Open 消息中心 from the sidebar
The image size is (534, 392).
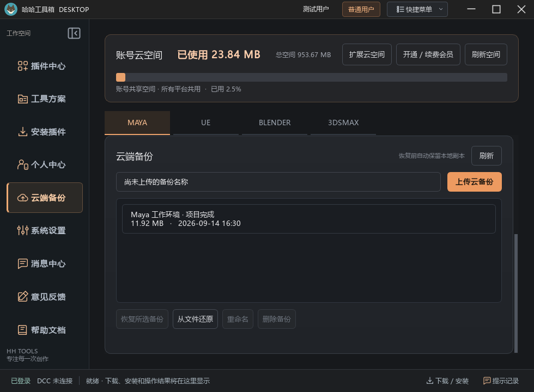point(45,264)
